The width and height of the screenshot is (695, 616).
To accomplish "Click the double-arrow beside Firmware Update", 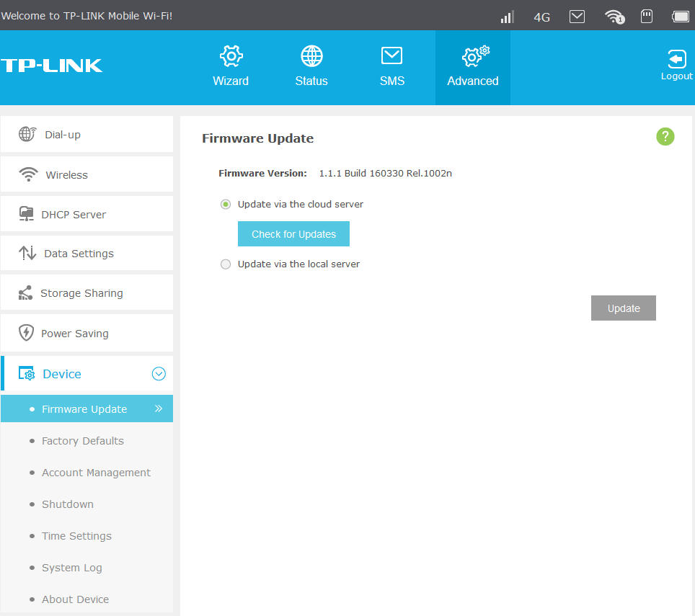I will (158, 409).
